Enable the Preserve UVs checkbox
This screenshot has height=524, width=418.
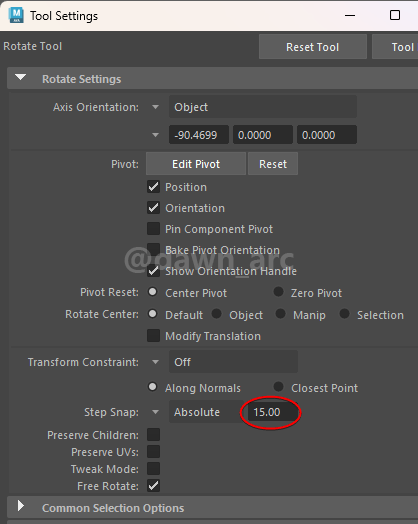click(153, 452)
